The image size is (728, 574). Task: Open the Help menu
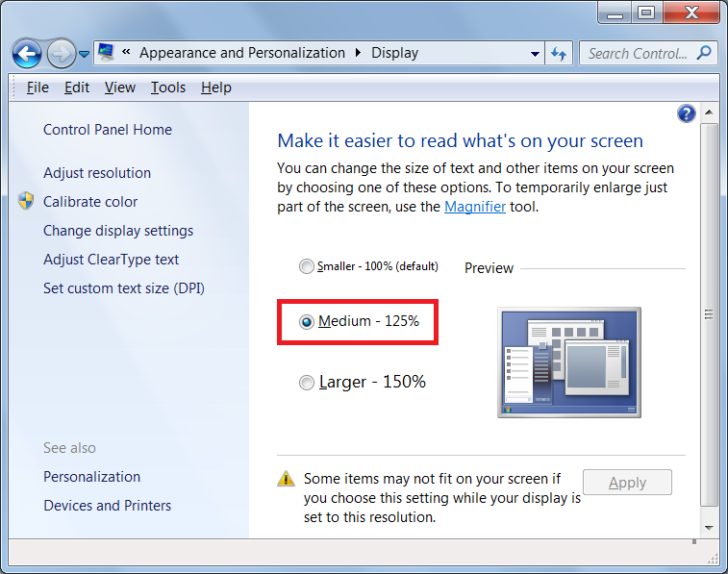point(215,87)
